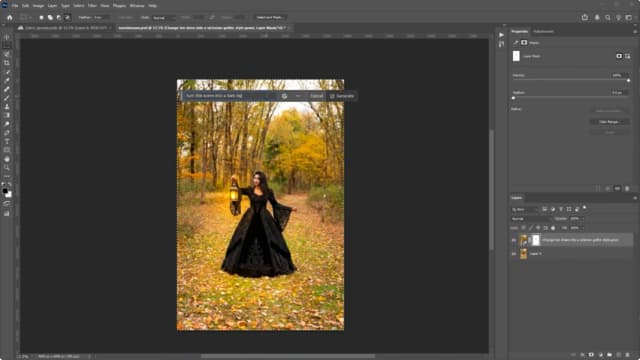This screenshot has width=640, height=360.
Task: Click the foreground color swatch
Action: point(5,191)
